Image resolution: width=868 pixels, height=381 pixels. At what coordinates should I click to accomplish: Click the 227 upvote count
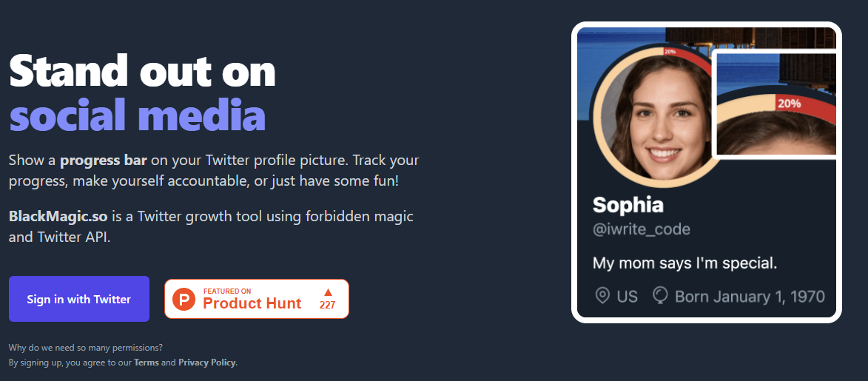328,305
